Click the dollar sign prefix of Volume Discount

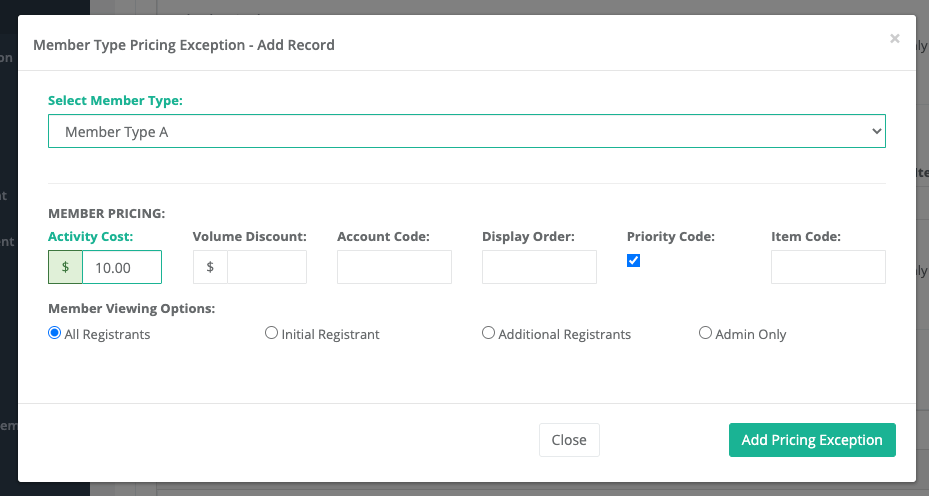(210, 267)
